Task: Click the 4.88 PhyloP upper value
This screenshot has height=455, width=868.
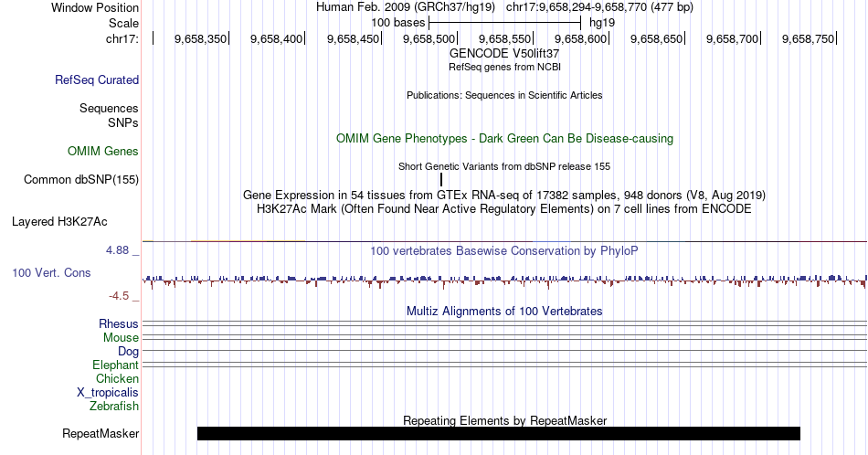Action: tap(117, 250)
